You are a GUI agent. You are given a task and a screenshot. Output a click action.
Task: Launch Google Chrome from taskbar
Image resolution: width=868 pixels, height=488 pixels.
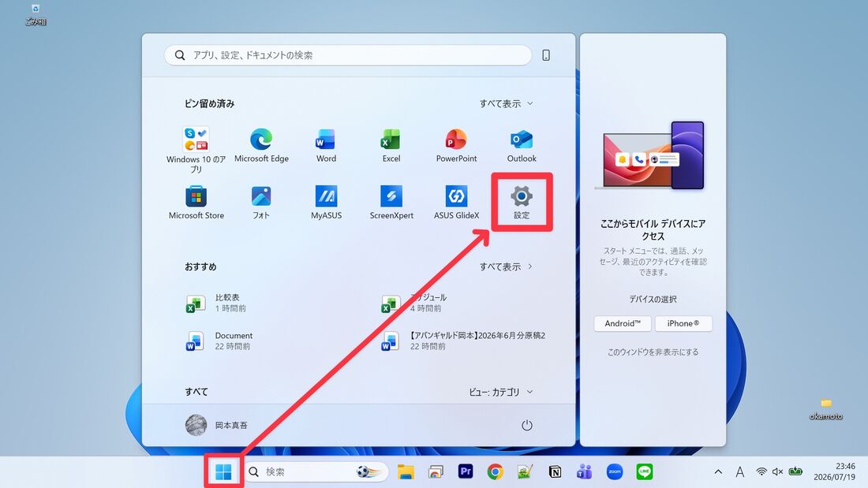tap(496, 472)
